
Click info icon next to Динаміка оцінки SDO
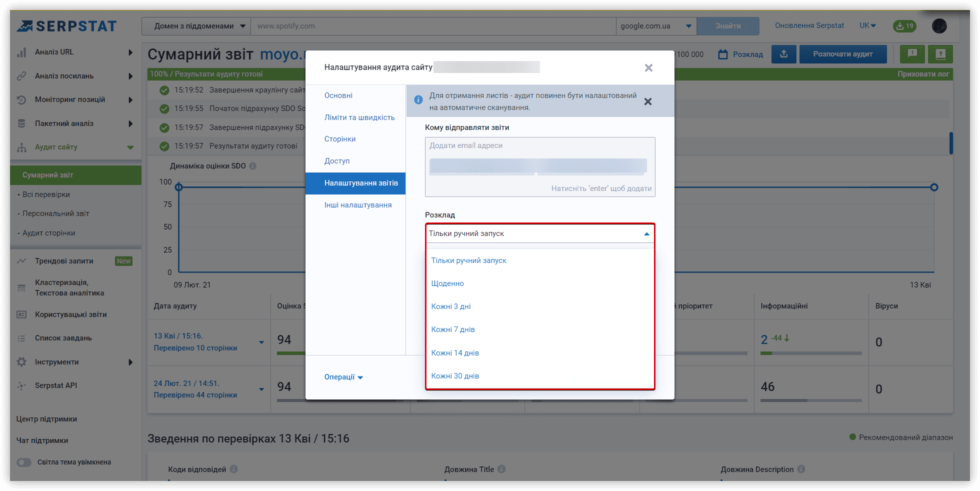[x=253, y=166]
